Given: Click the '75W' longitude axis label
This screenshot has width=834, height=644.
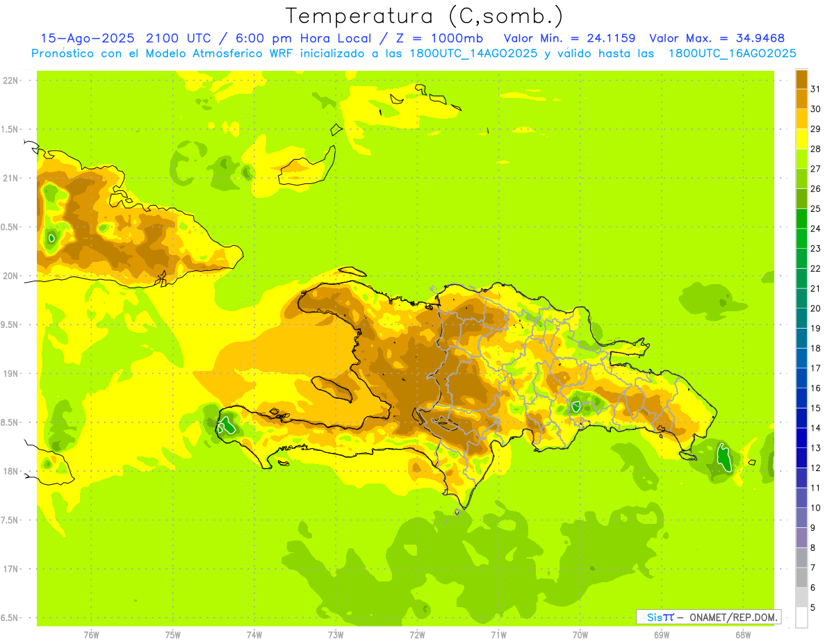Looking at the screenshot, I should click(x=172, y=634).
